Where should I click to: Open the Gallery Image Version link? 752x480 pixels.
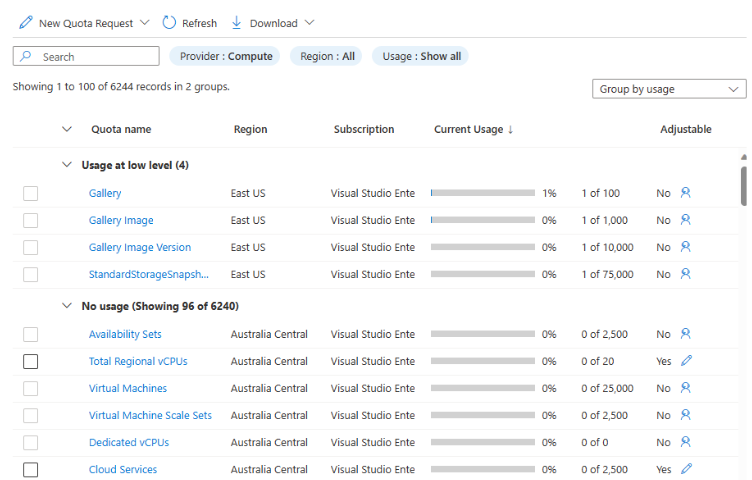click(139, 247)
